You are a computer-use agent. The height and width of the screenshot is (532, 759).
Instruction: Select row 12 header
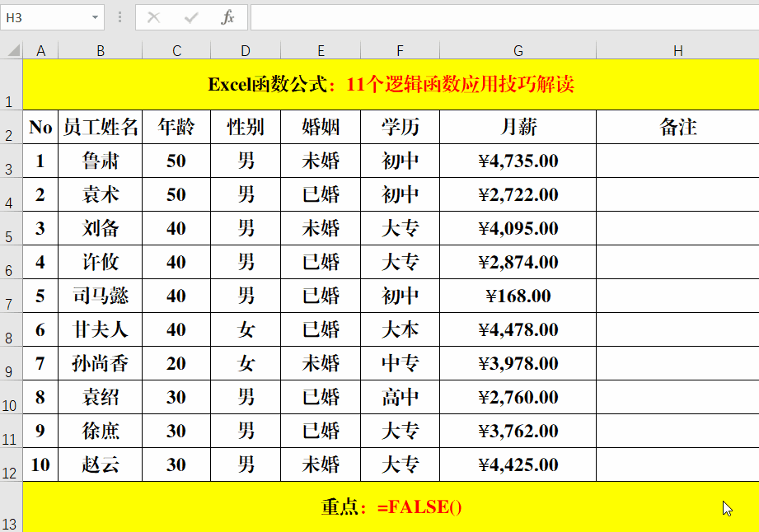point(12,464)
